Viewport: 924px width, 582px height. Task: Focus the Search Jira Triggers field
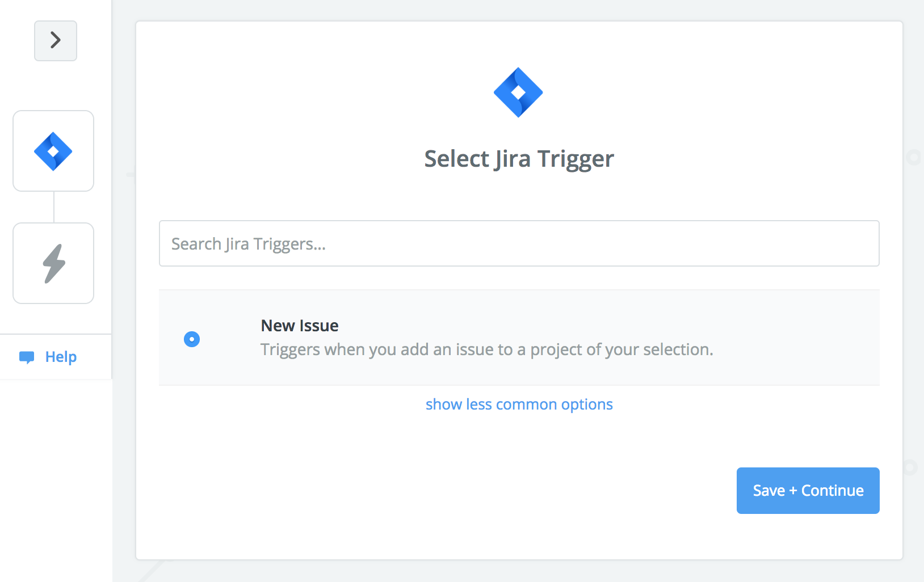click(519, 243)
